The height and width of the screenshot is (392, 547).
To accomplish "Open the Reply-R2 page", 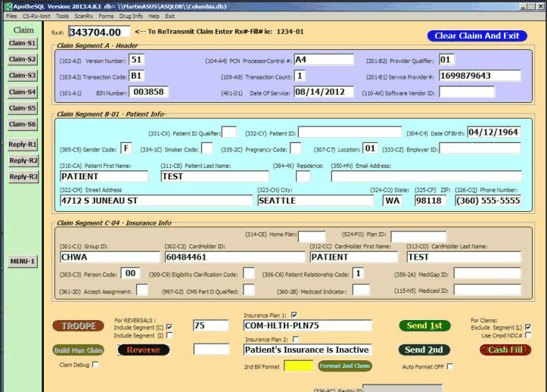I will click(23, 160).
